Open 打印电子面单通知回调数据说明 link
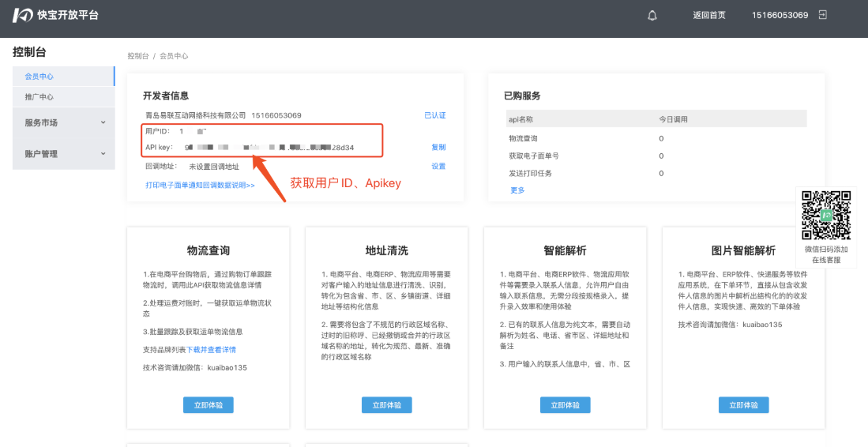The width and height of the screenshot is (868, 447). (x=200, y=185)
